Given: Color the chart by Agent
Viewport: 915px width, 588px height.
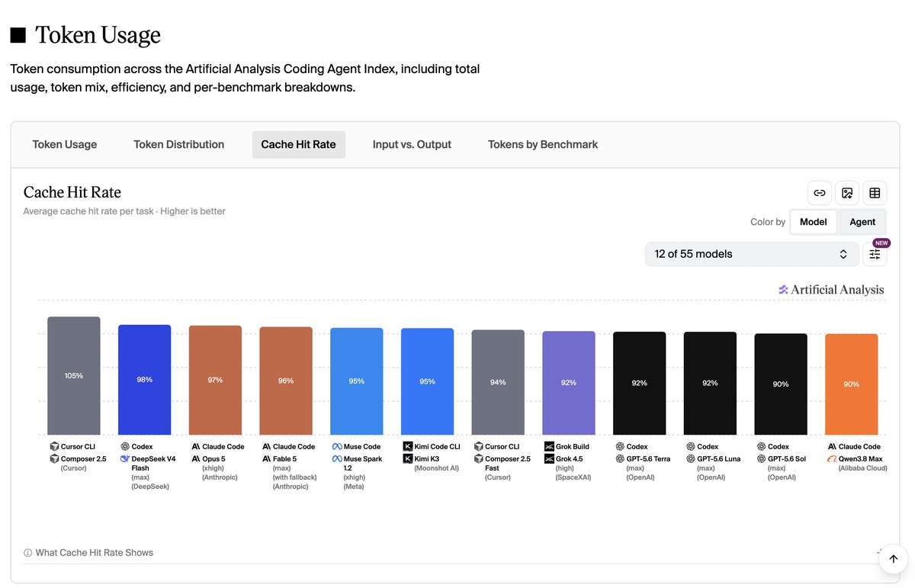Looking at the screenshot, I should (x=862, y=222).
